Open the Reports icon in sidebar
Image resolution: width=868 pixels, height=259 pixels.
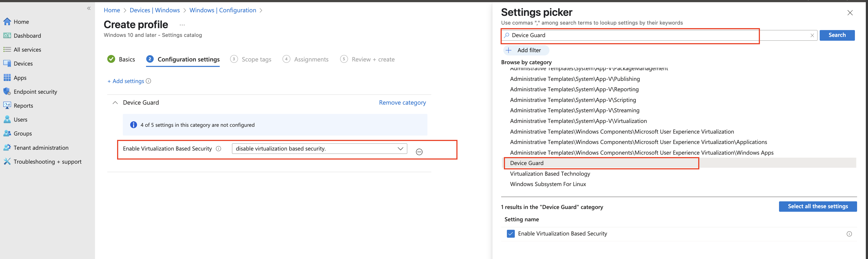7,105
